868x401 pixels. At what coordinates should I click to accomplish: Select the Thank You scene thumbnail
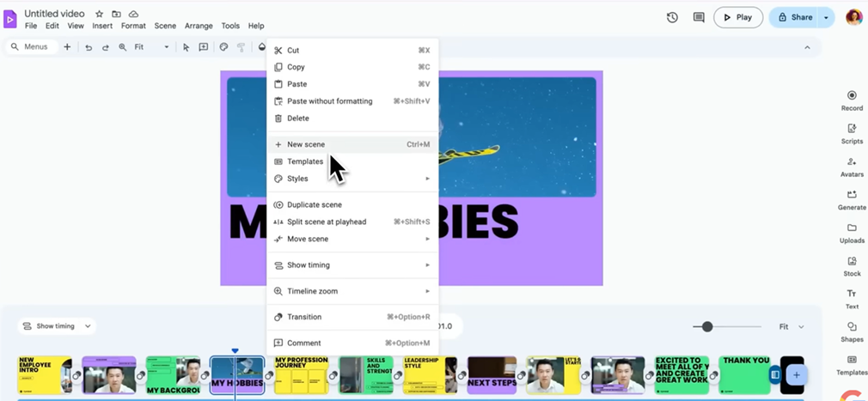tap(744, 375)
